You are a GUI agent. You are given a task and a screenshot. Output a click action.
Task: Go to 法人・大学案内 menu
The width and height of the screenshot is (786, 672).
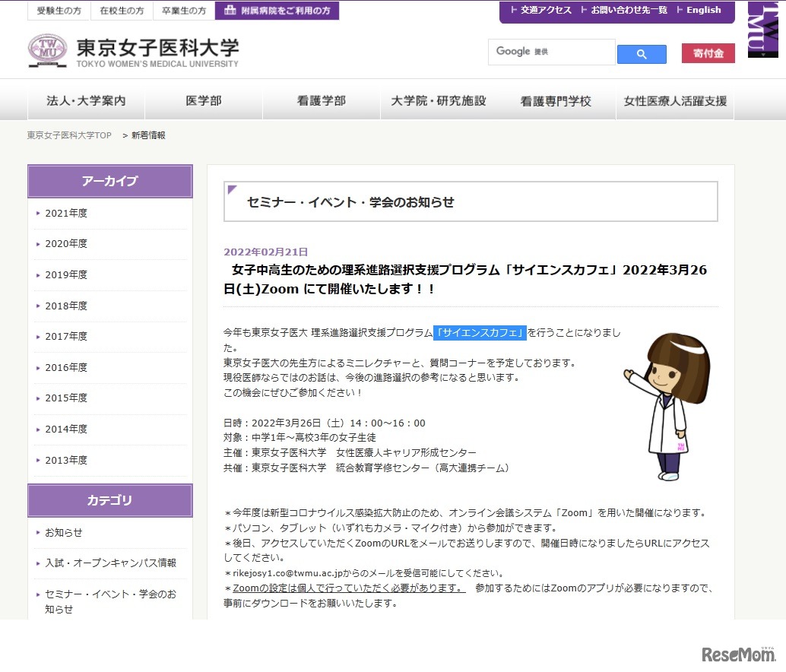point(86,101)
